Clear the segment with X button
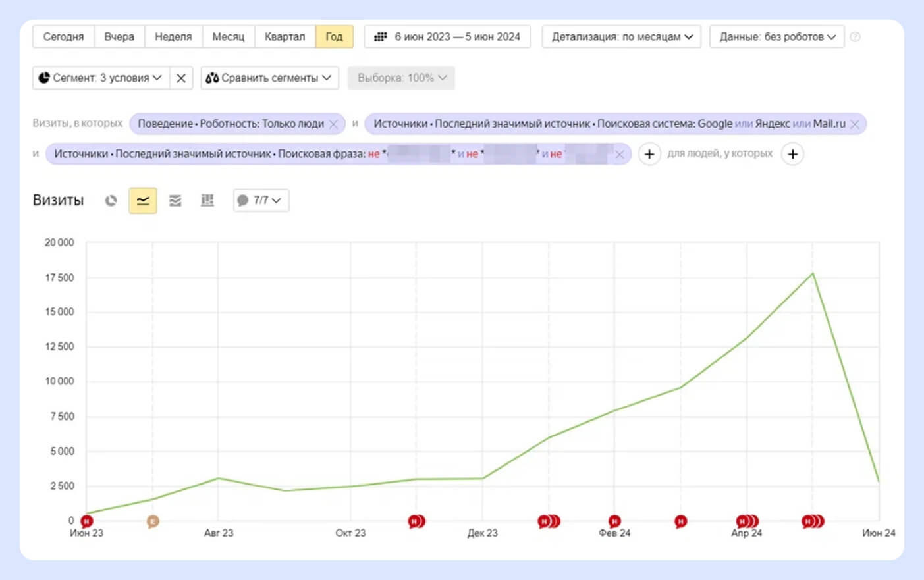Screen dimensions: 924x580 click(x=181, y=78)
